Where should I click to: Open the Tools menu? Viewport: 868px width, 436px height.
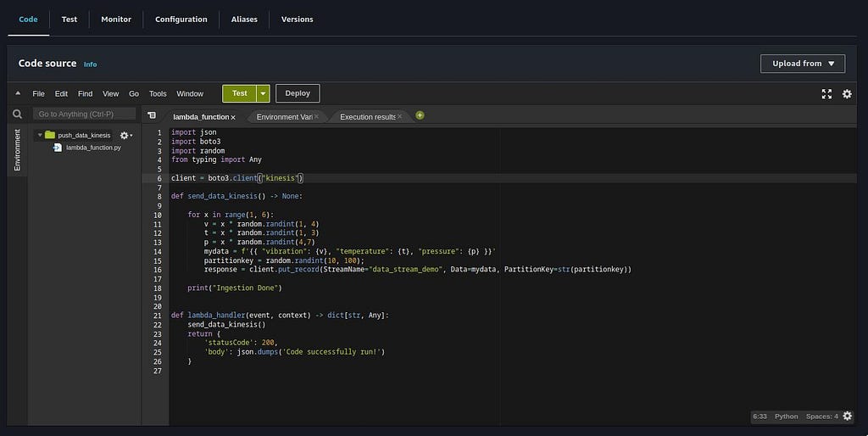[x=158, y=93]
